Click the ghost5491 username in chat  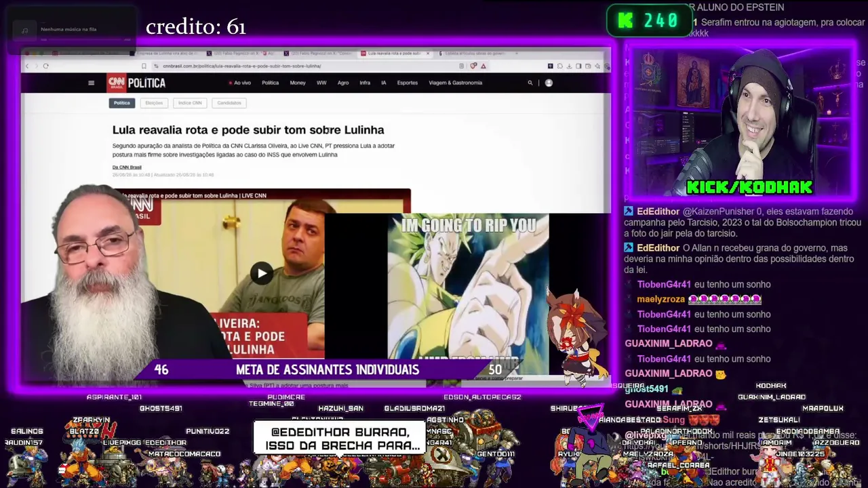point(646,389)
